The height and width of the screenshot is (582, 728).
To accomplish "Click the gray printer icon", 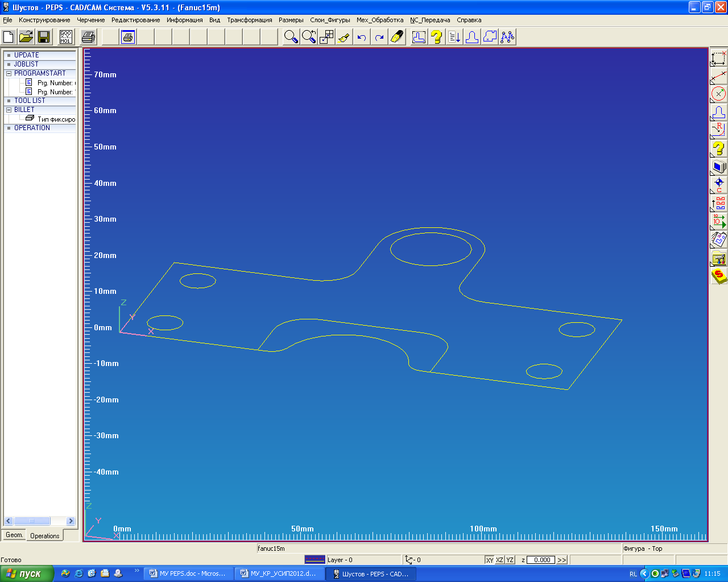I will pos(88,37).
